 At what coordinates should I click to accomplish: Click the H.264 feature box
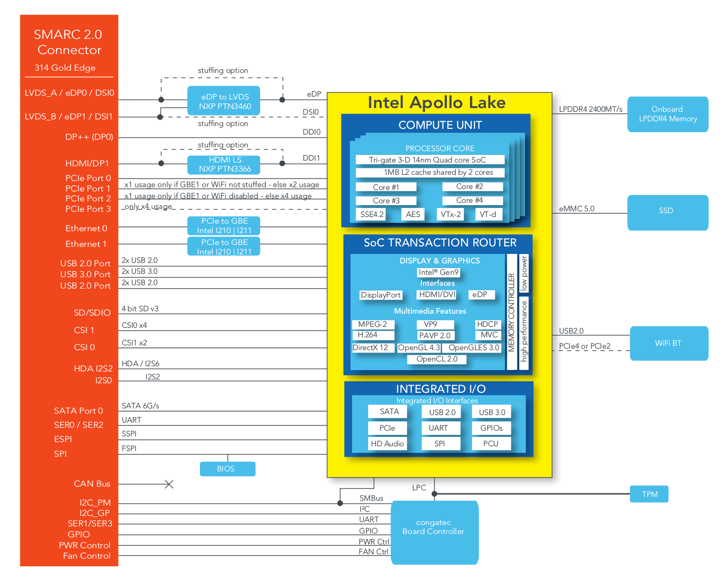[373, 335]
